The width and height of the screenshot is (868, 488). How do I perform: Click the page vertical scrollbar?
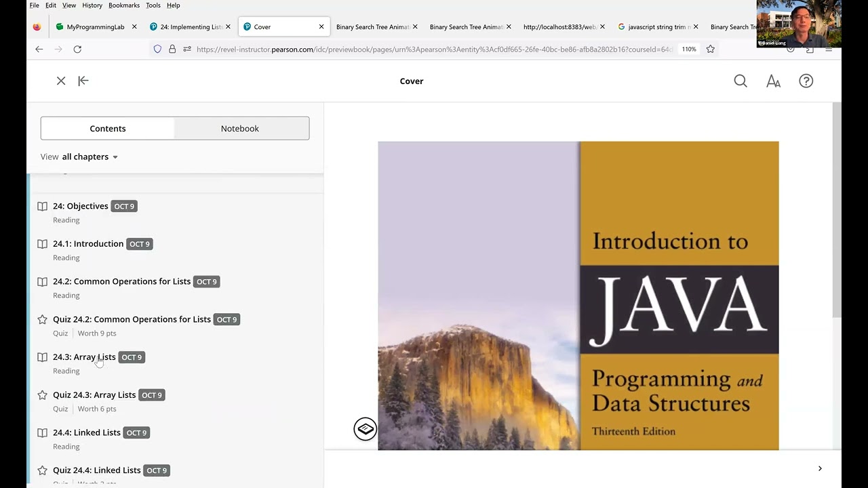point(837,210)
